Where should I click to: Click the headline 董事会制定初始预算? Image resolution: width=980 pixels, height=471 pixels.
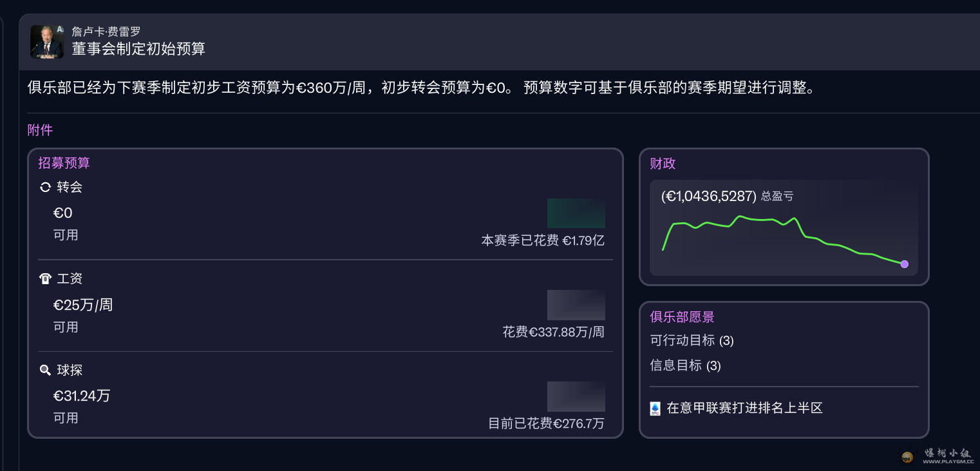pyautogui.click(x=138, y=49)
